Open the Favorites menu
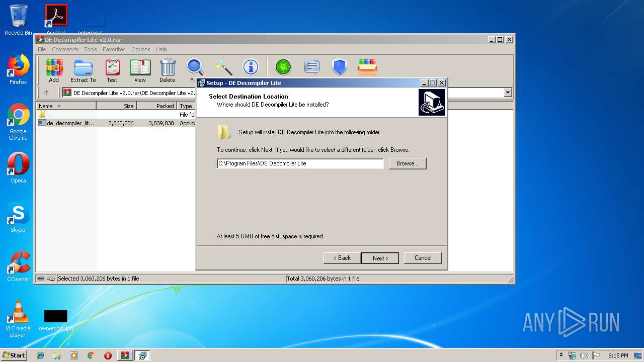644x362 pixels. point(114,49)
